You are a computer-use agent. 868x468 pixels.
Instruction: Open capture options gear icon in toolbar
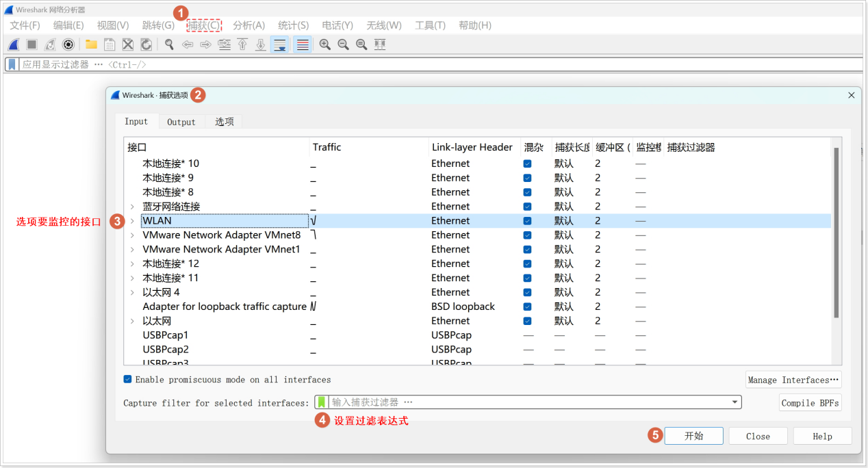(x=68, y=44)
